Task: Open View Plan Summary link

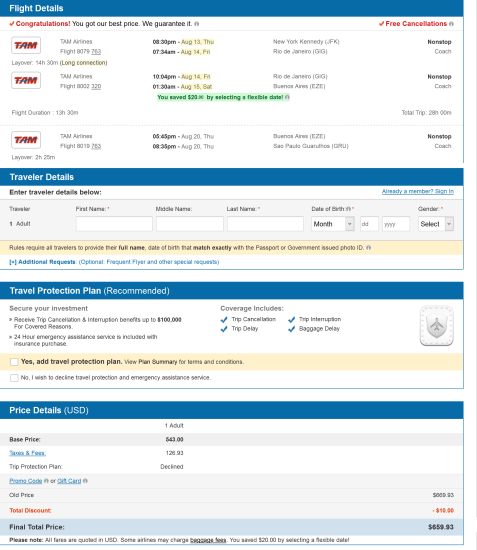Action: pos(151,362)
